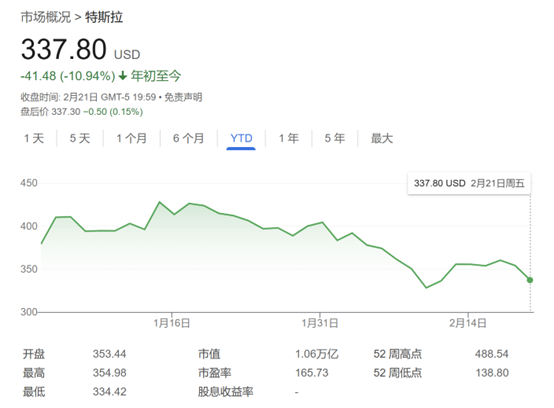The image size is (554, 408).
Task: Click the 400 y-axis label
Action: pos(29,226)
